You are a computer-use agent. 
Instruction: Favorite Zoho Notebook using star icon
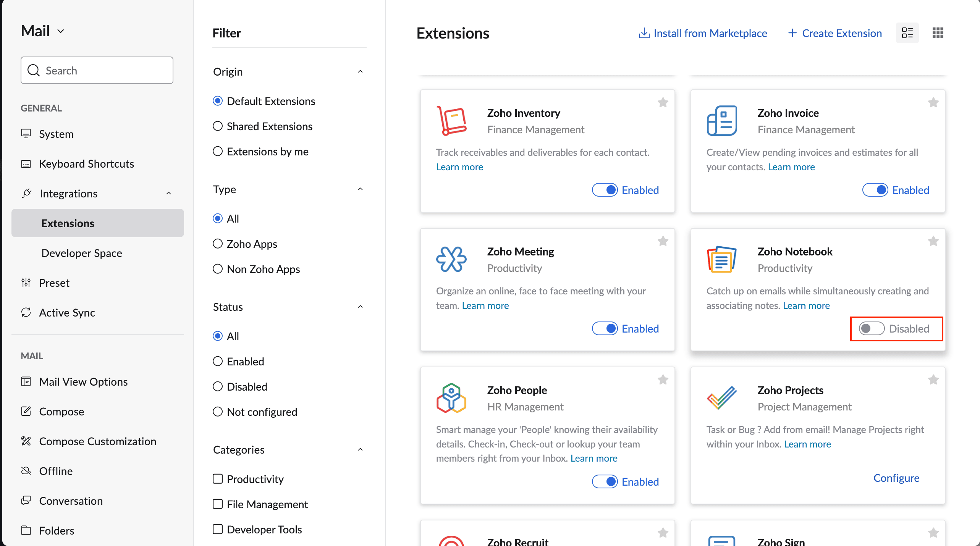pyautogui.click(x=933, y=241)
